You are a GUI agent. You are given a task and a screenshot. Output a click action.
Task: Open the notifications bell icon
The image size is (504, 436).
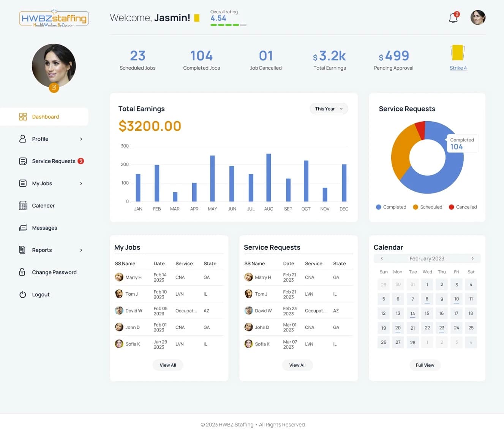(453, 18)
